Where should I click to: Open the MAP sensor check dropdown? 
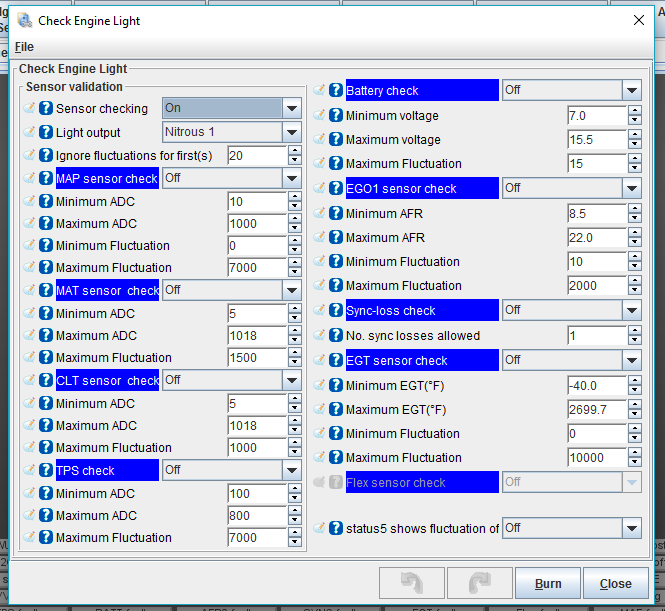(x=292, y=178)
